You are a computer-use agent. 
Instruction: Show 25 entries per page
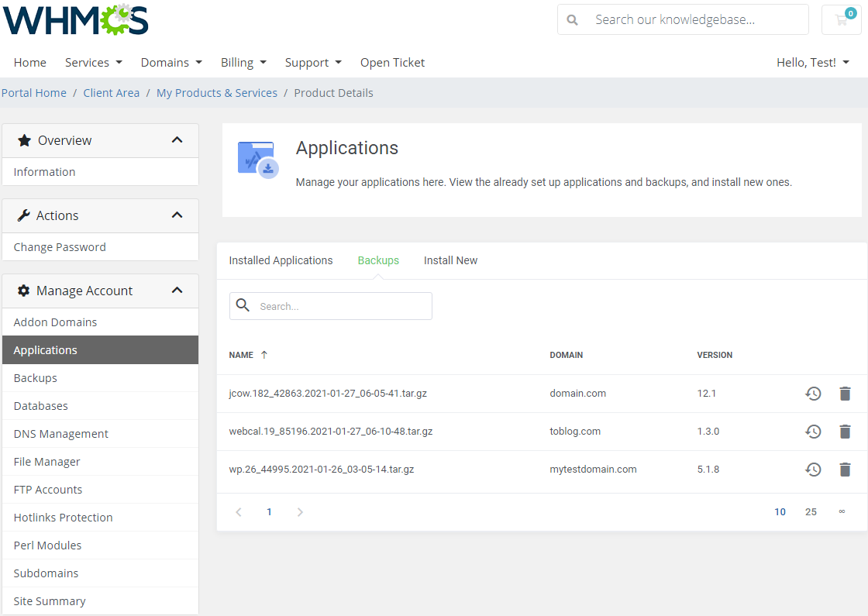(811, 512)
